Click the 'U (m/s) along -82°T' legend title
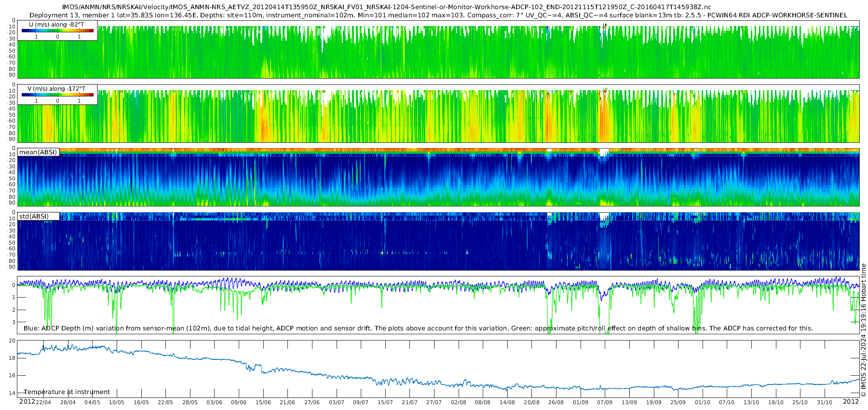 click(x=56, y=25)
